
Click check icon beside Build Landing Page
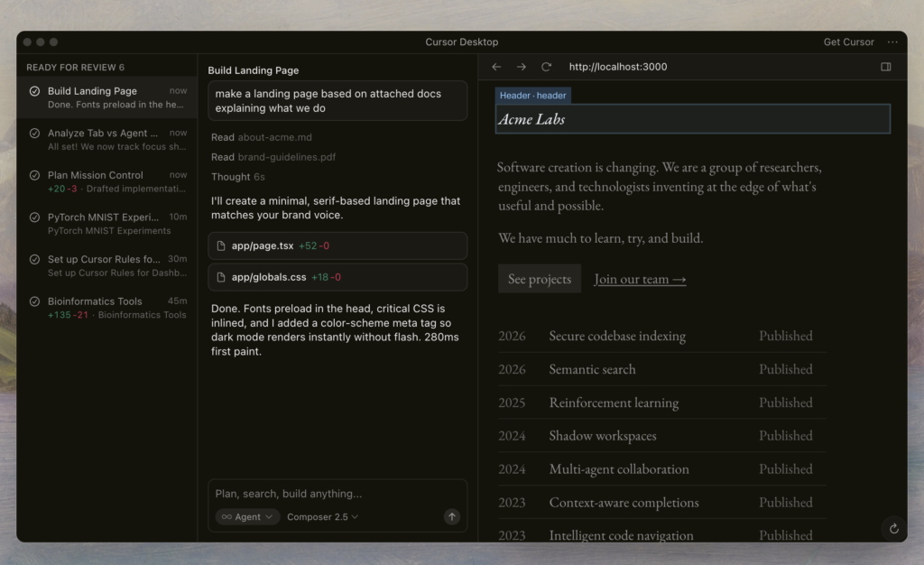pyautogui.click(x=35, y=91)
